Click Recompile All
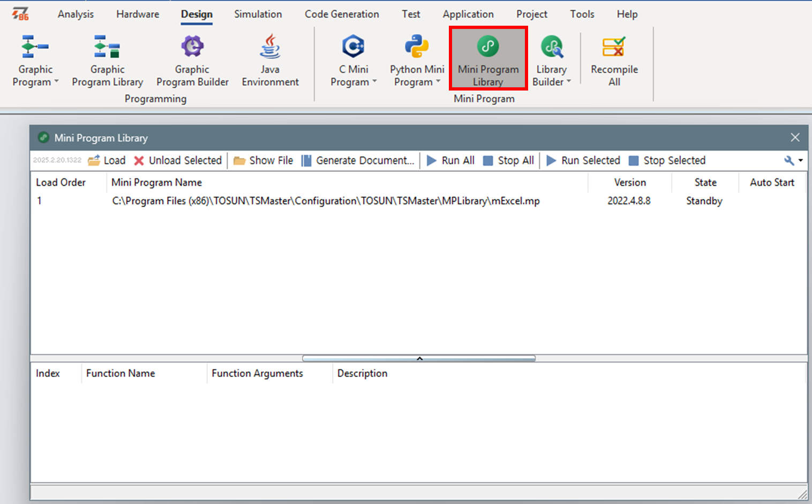Screen dimensions: 812x504 (x=614, y=61)
